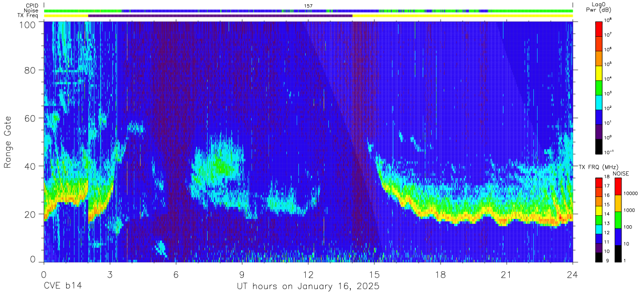Click the purple segment of the TX FRQ colorbar
This screenshot has width=644, height=297.
(599, 248)
